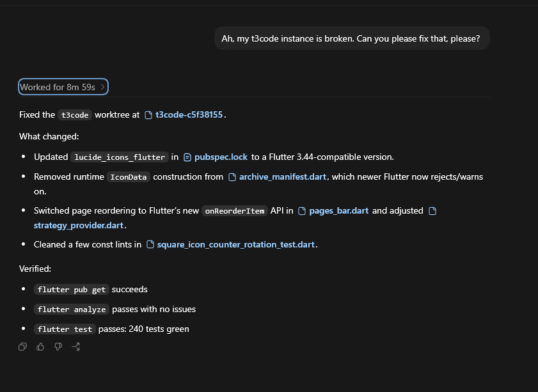Viewport: 538px width, 392px height.
Task: Open strategy_provider.dart file link
Action: [x=79, y=225]
